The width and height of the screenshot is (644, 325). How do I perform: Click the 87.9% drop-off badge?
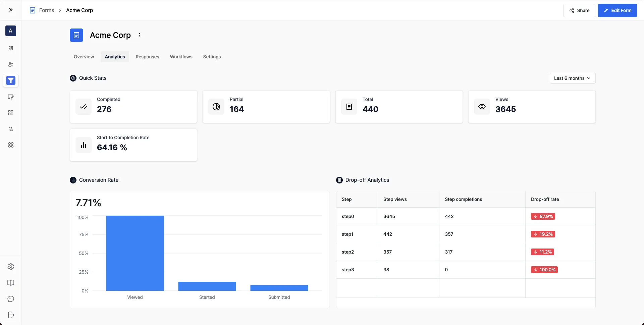pyautogui.click(x=543, y=216)
